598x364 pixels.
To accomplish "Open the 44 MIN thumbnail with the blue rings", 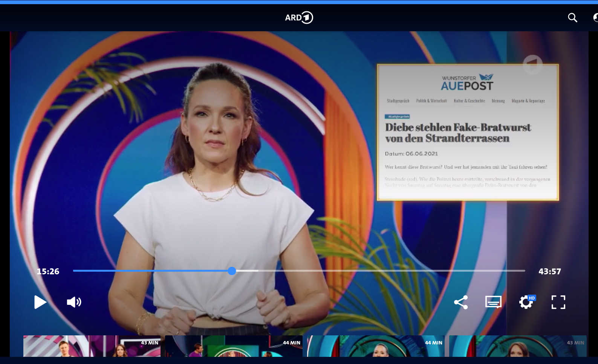I will tap(376, 346).
